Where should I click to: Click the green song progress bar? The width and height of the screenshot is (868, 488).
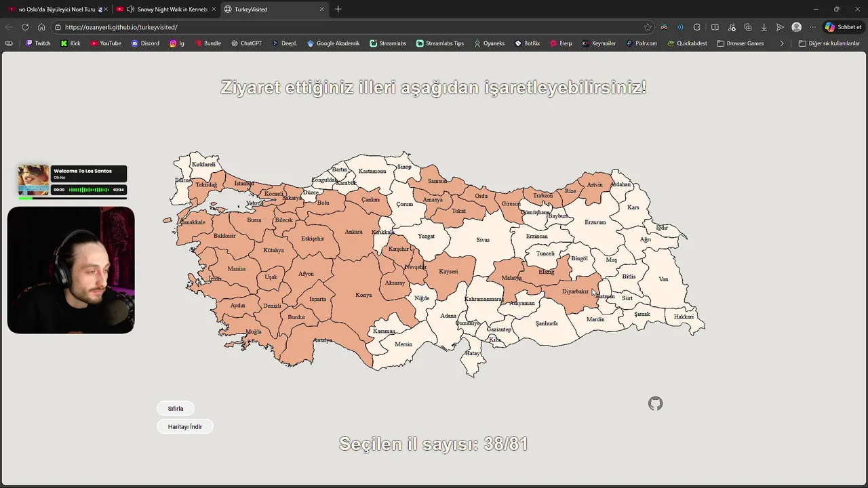click(x=73, y=198)
